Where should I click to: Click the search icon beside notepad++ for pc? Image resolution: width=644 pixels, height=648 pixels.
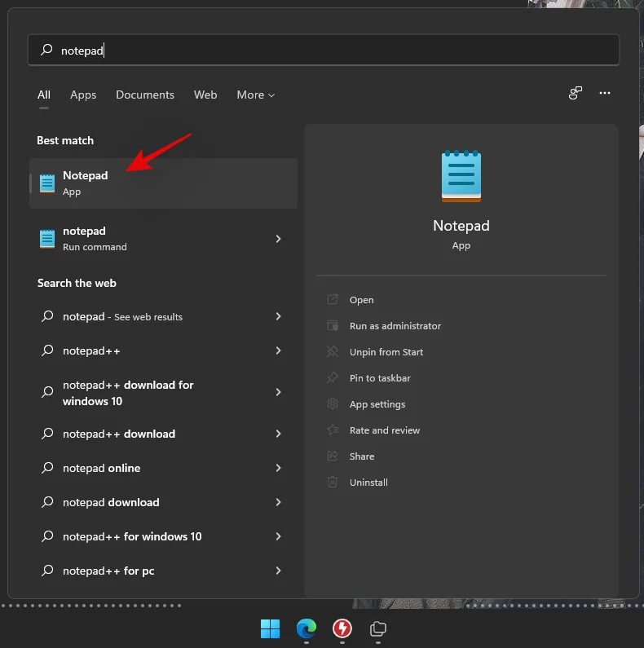pyautogui.click(x=47, y=571)
